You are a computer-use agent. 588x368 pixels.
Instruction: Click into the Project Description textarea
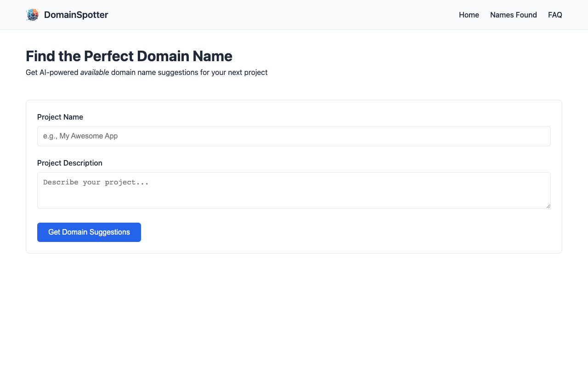(x=294, y=190)
